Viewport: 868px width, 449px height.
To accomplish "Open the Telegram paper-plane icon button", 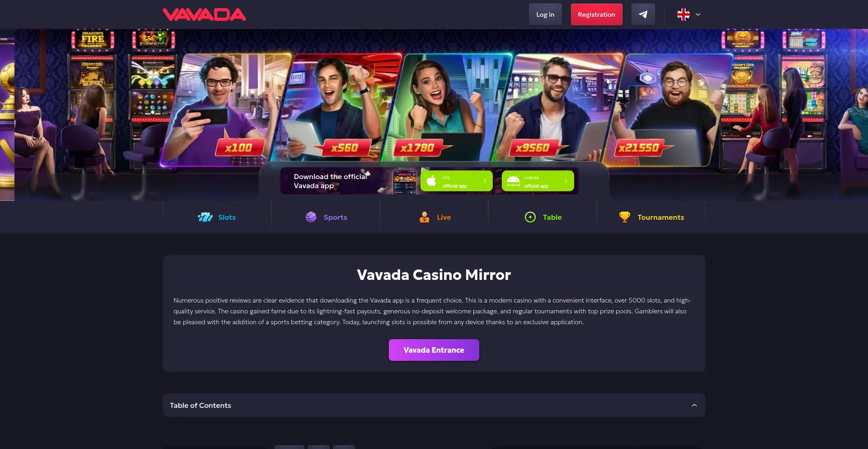I will [643, 14].
